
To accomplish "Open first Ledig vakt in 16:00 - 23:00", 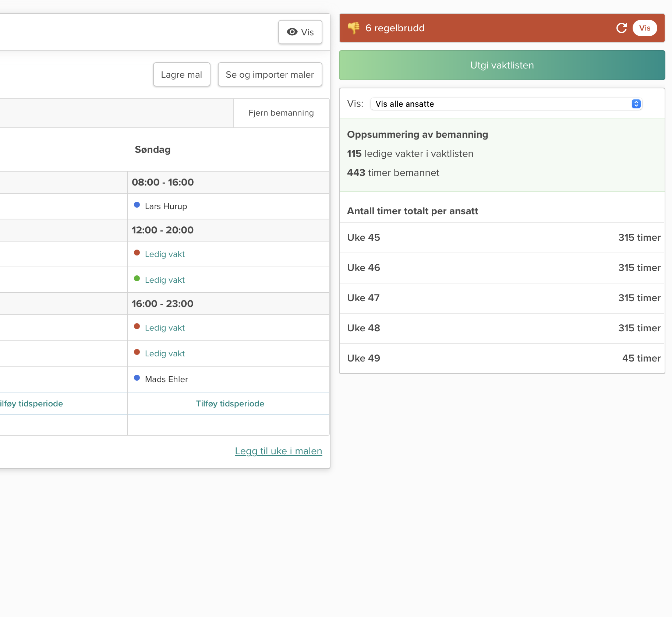I will [x=165, y=328].
